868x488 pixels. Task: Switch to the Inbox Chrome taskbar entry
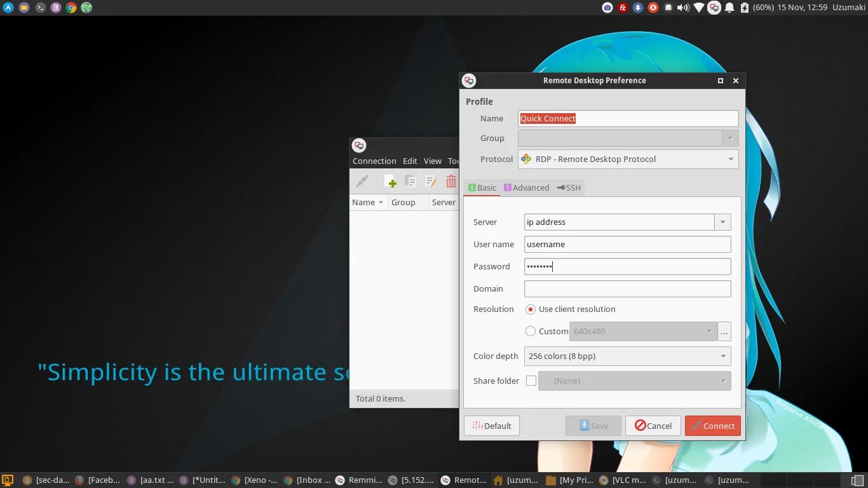(306, 480)
